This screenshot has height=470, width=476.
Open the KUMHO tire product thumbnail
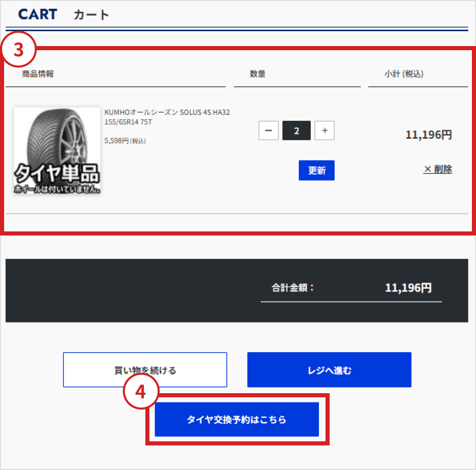57,151
